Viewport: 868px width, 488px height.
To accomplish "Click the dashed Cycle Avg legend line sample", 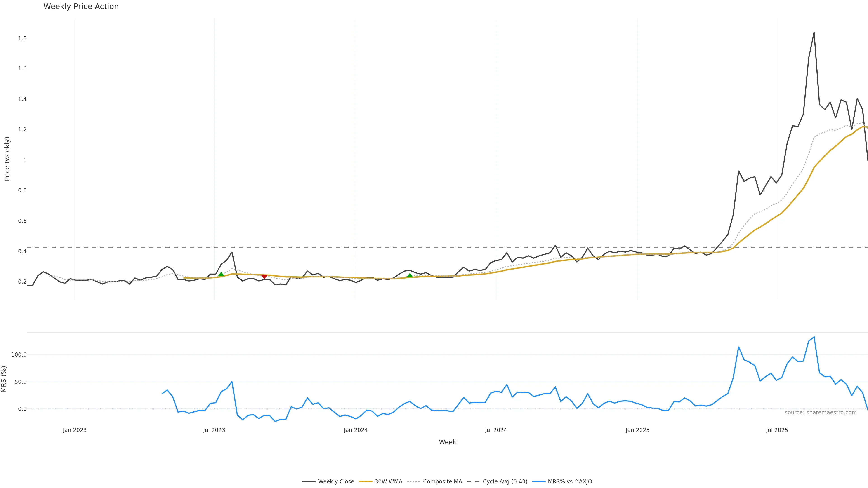I will pyautogui.click(x=473, y=482).
